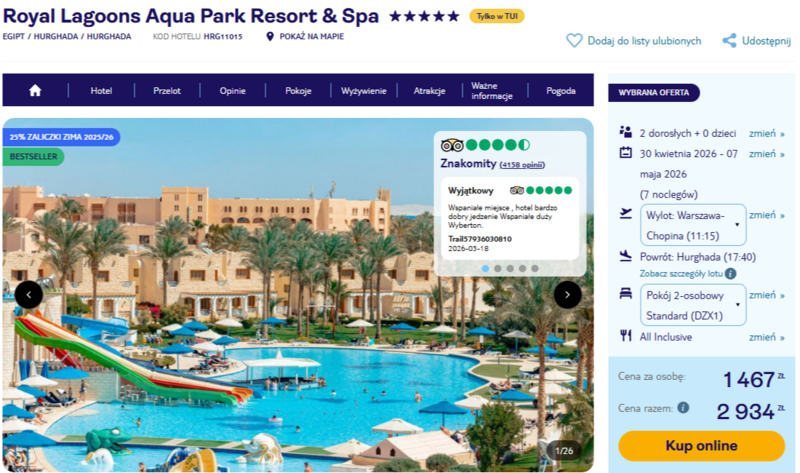Select the first review carousel dot
The image size is (800, 473).
click(x=485, y=268)
